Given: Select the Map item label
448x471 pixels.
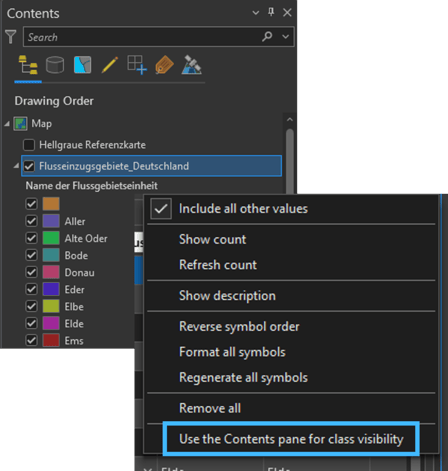Looking at the screenshot, I should point(42,124).
